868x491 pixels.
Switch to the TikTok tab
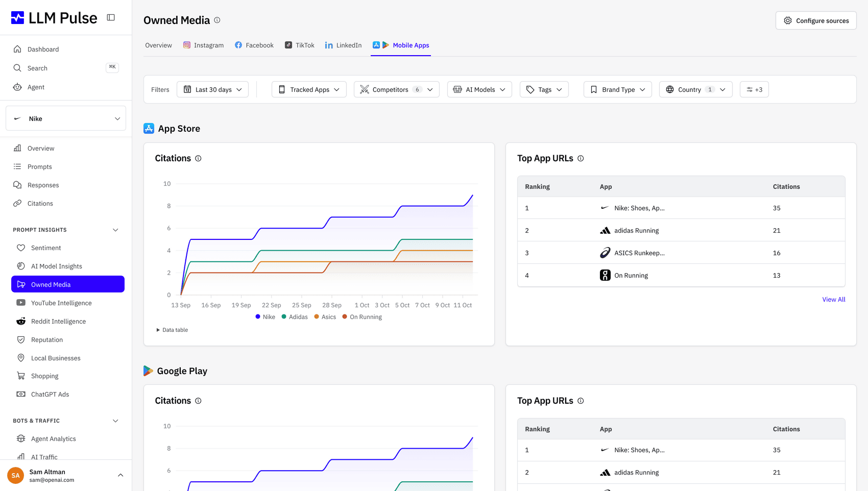299,45
